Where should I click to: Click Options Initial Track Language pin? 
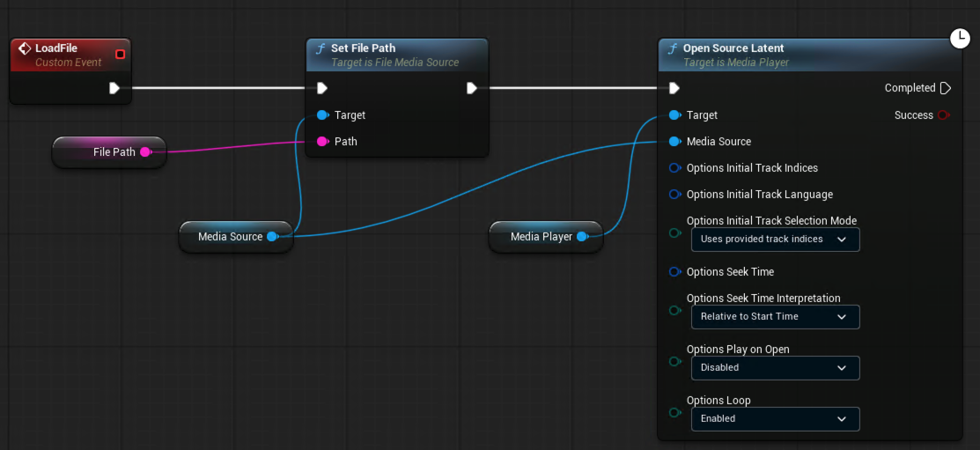pyautogui.click(x=674, y=195)
